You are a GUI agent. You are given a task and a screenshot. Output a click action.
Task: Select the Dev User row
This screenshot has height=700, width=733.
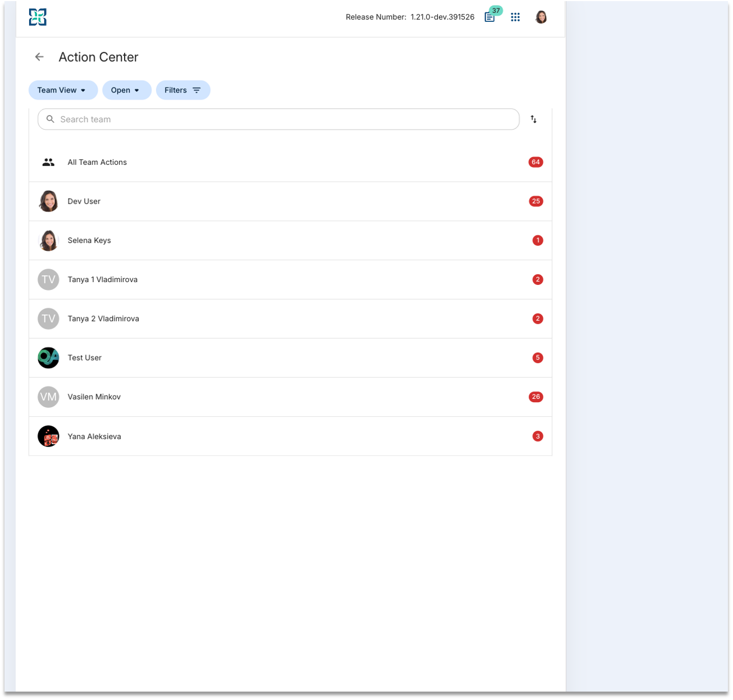(x=290, y=201)
